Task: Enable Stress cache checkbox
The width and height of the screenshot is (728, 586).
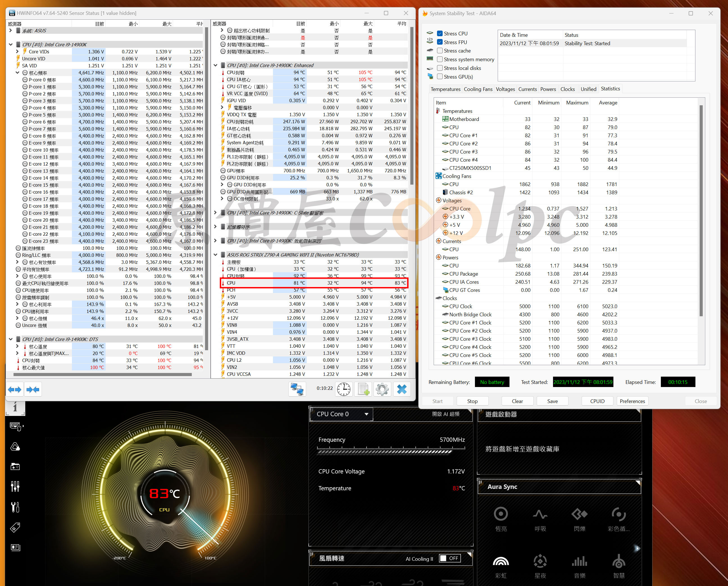Action: tap(440, 51)
